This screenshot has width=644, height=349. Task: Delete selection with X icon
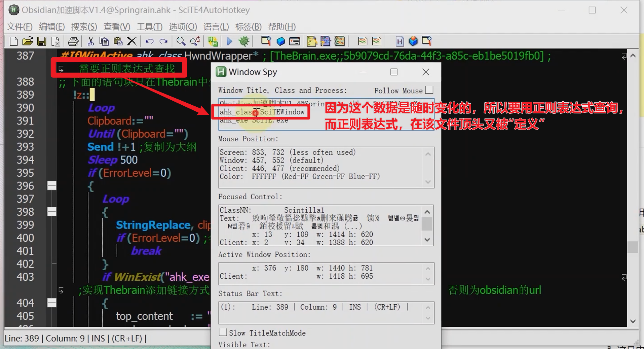pyautogui.click(x=131, y=41)
